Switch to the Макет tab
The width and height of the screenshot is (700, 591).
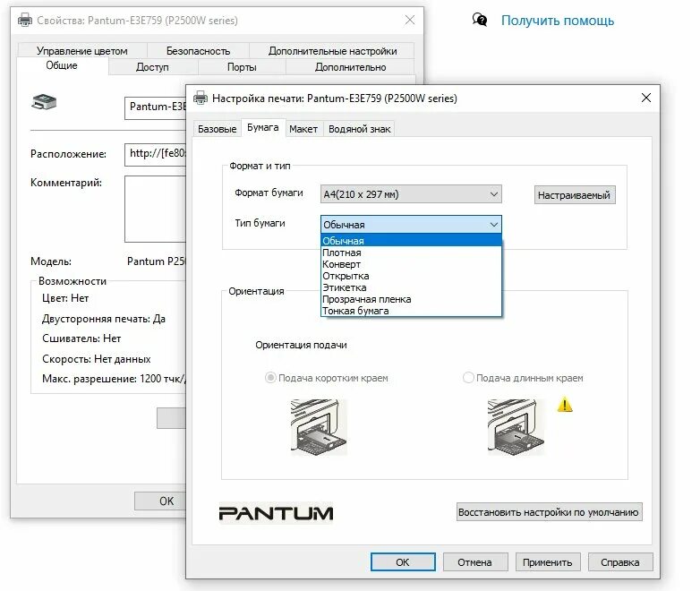tap(303, 129)
